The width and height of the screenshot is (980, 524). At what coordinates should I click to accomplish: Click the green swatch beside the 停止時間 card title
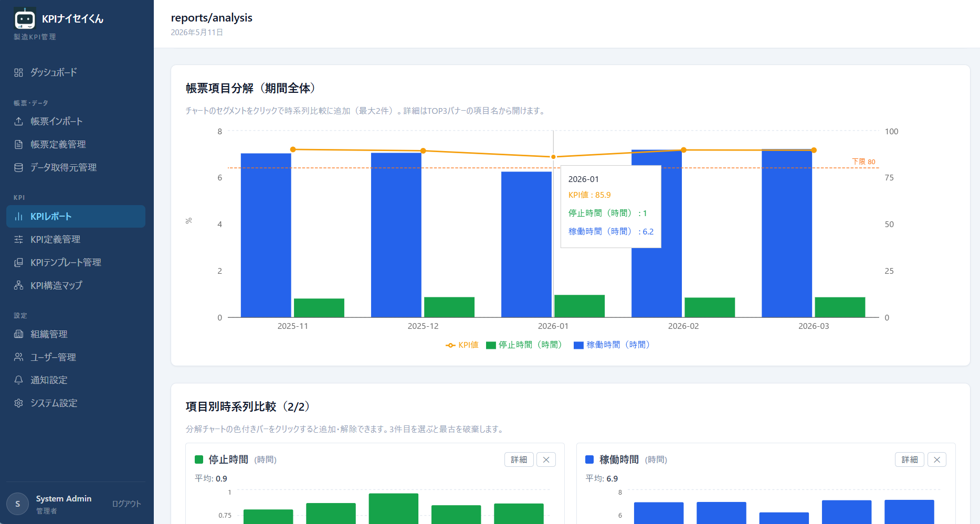pos(199,459)
